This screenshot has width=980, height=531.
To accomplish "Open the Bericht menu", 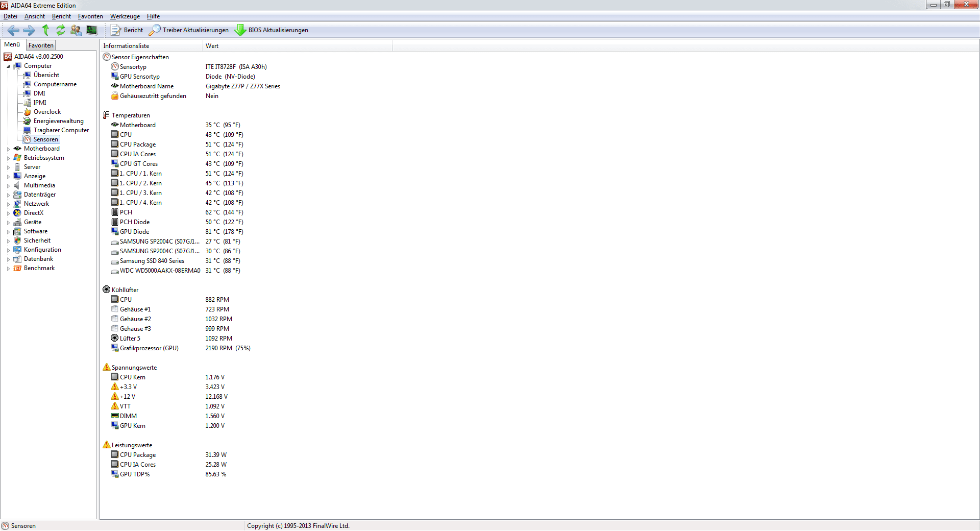I will [x=61, y=16].
